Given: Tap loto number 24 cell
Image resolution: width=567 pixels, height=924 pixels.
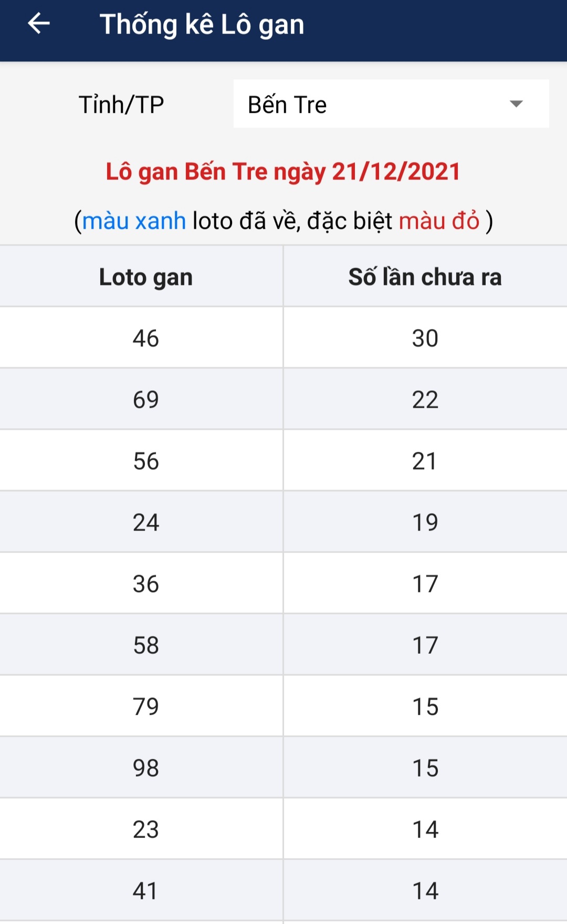Looking at the screenshot, I should click(x=145, y=522).
